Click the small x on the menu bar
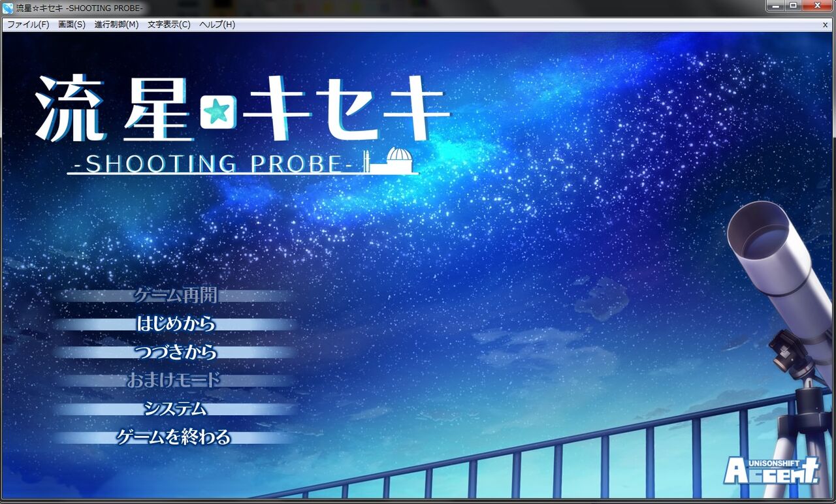This screenshot has height=504, width=836. [825, 25]
